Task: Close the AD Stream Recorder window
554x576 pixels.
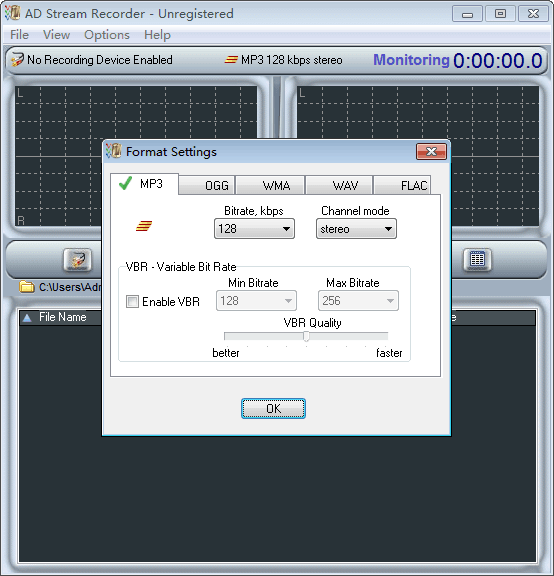Action: (533, 14)
